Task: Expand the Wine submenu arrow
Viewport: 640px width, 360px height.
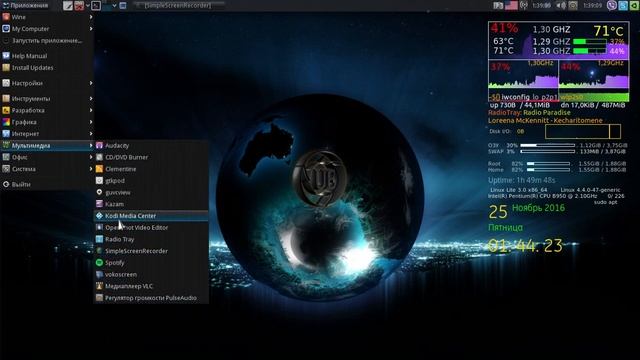Action: [91, 17]
